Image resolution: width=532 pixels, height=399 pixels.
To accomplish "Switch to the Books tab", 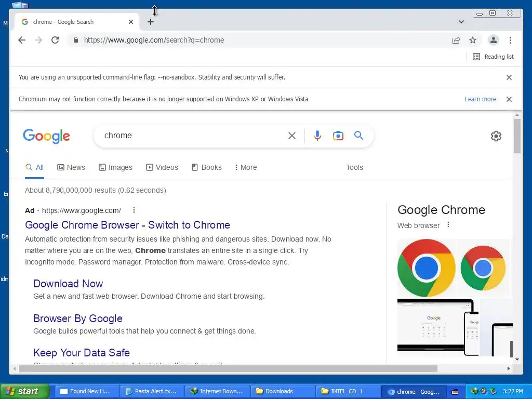I will coord(207,168).
